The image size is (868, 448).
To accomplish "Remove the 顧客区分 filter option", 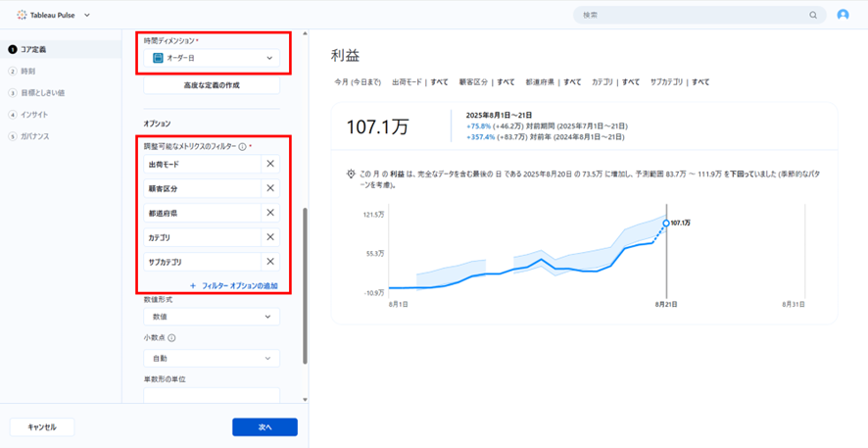I will tap(270, 188).
